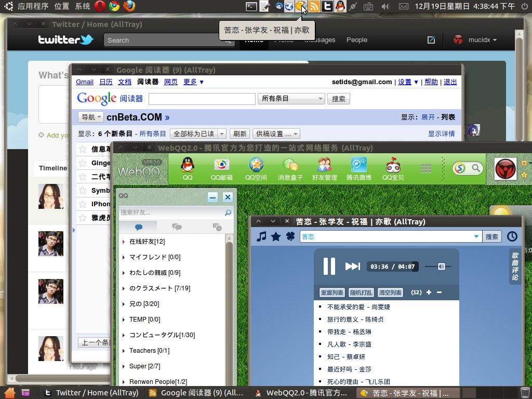The width and height of the screenshot is (532, 399).
Task: Click the 随机打乱 shuffle button
Action: pyautogui.click(x=361, y=292)
